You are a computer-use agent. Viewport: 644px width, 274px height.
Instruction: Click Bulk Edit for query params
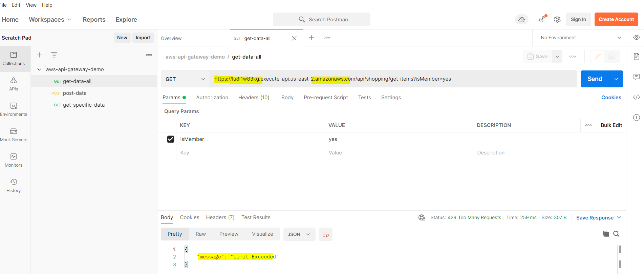pos(611,125)
